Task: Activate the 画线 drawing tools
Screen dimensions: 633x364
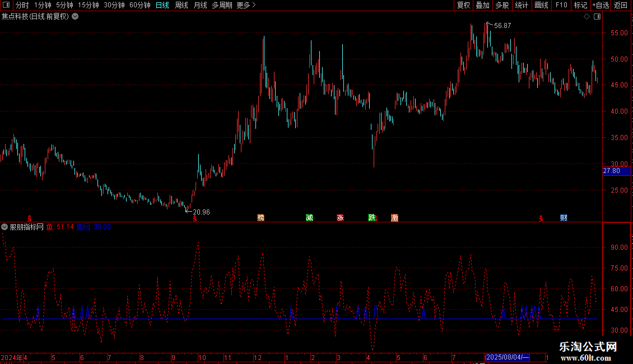Action: pos(541,5)
